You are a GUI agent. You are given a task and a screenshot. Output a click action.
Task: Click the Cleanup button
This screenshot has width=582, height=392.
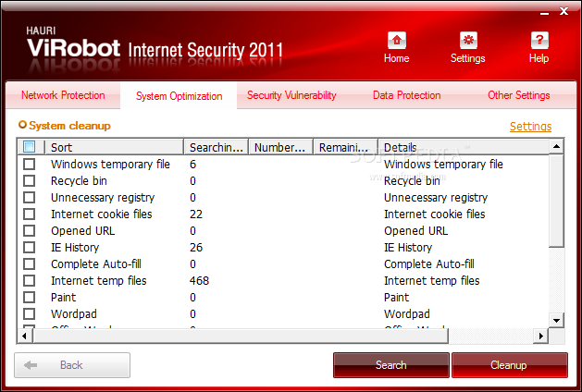tap(510, 365)
